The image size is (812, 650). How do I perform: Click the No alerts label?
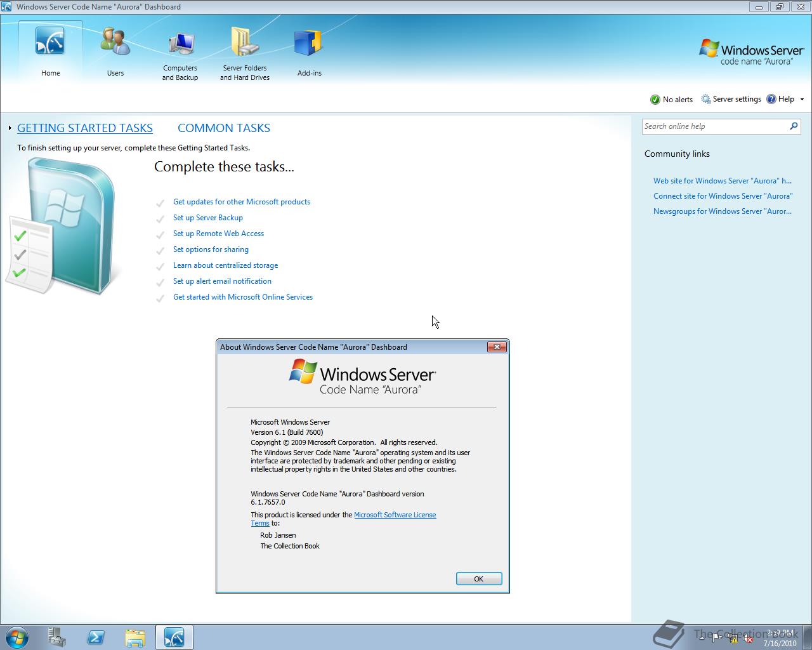(x=678, y=100)
